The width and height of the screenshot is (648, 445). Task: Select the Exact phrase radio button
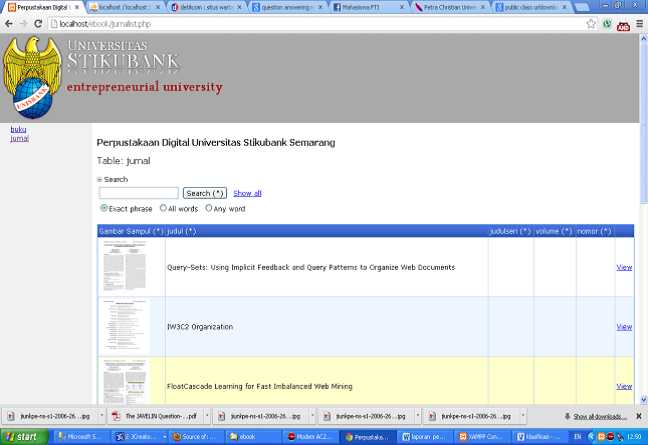(104, 209)
